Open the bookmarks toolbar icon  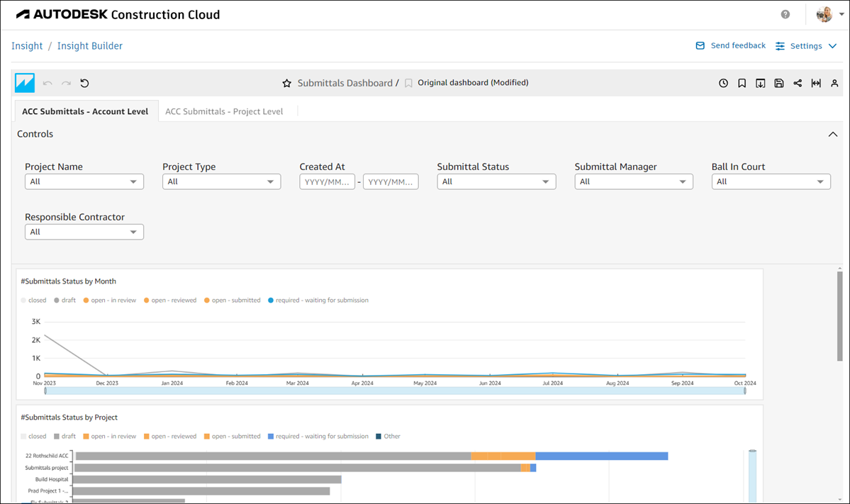tap(742, 83)
